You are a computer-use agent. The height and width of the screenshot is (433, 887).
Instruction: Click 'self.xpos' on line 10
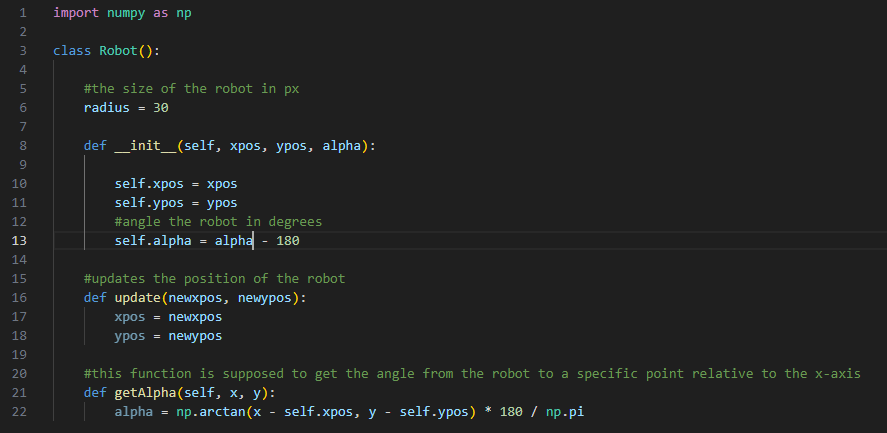pos(149,184)
